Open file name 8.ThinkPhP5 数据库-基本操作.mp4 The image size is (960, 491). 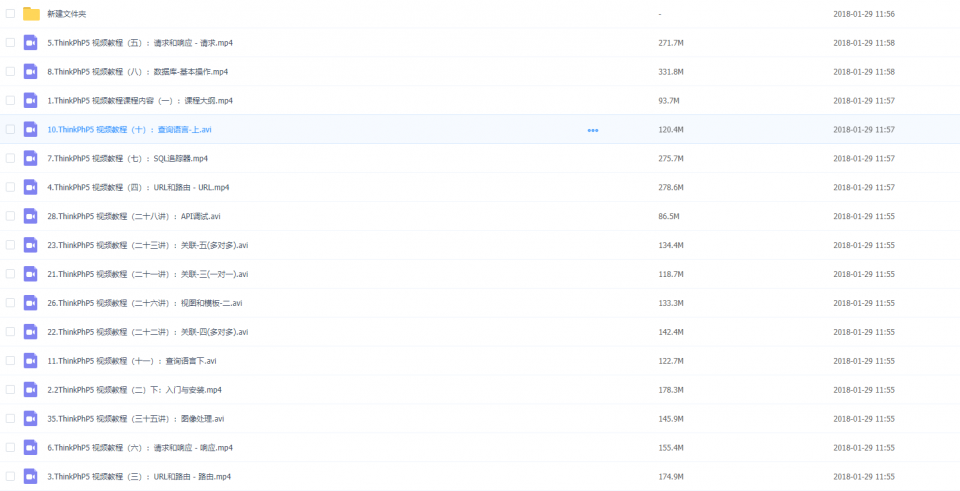coord(138,72)
